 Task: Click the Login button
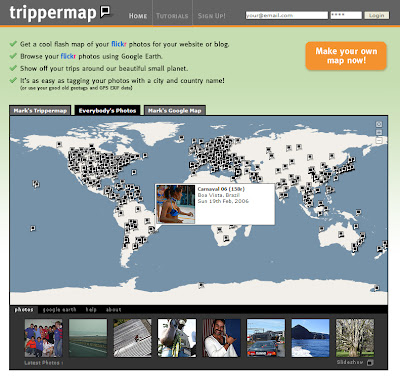pyautogui.click(x=377, y=15)
